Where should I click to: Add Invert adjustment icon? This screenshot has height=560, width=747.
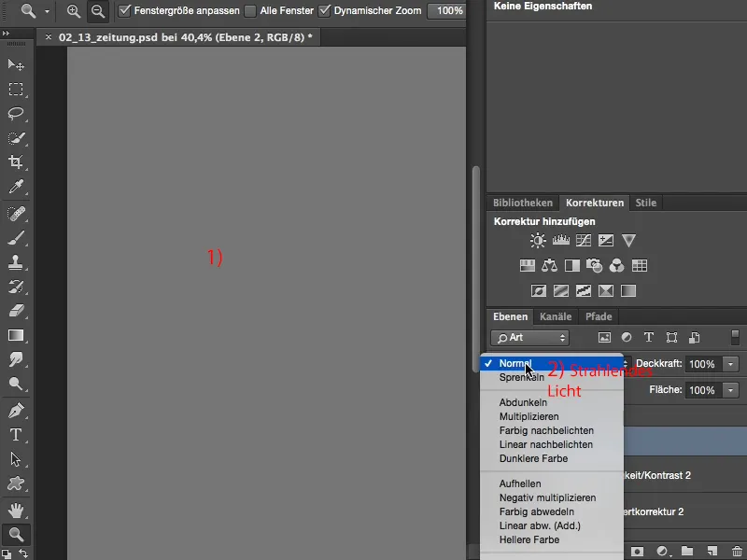tap(539, 290)
